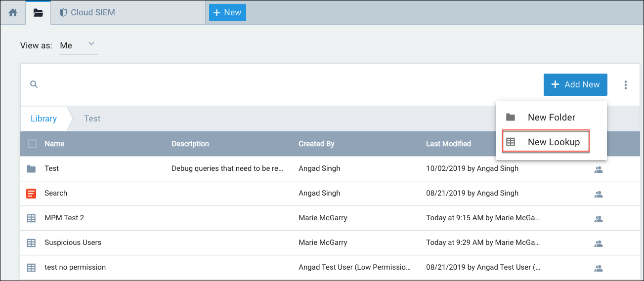Image resolution: width=644 pixels, height=281 pixels.
Task: Click the search magnifier icon
Action: 34,84
